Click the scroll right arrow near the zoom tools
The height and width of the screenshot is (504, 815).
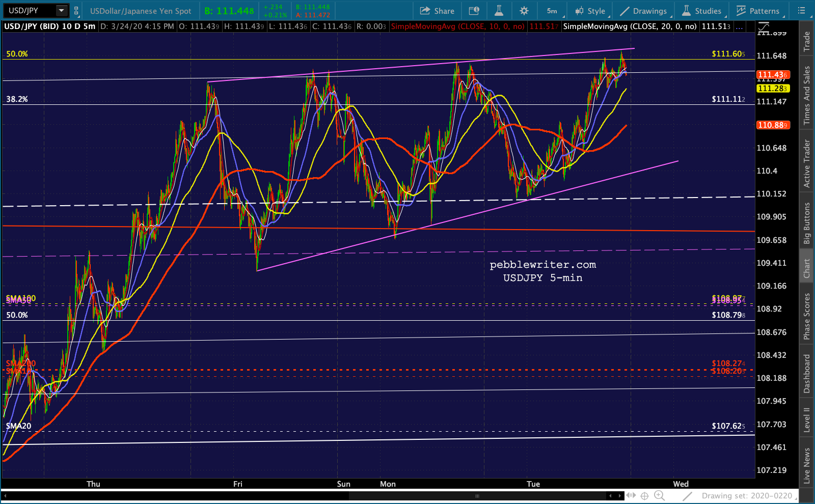pos(620,495)
